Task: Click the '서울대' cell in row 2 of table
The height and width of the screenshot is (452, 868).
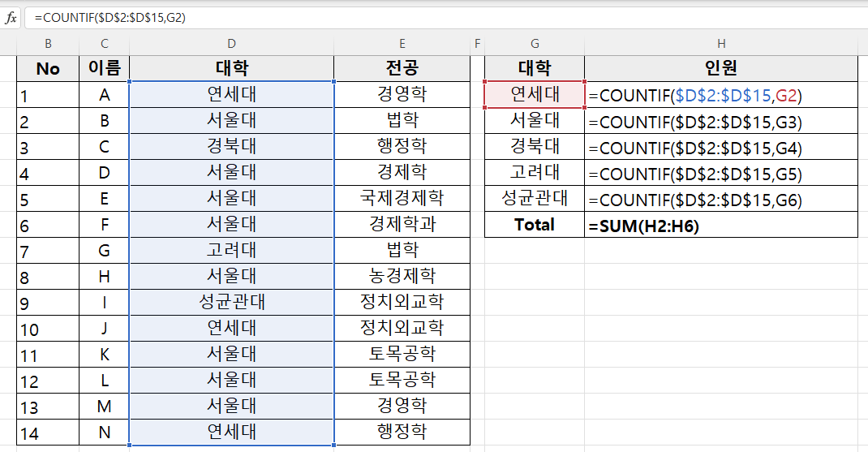Action: [231, 121]
